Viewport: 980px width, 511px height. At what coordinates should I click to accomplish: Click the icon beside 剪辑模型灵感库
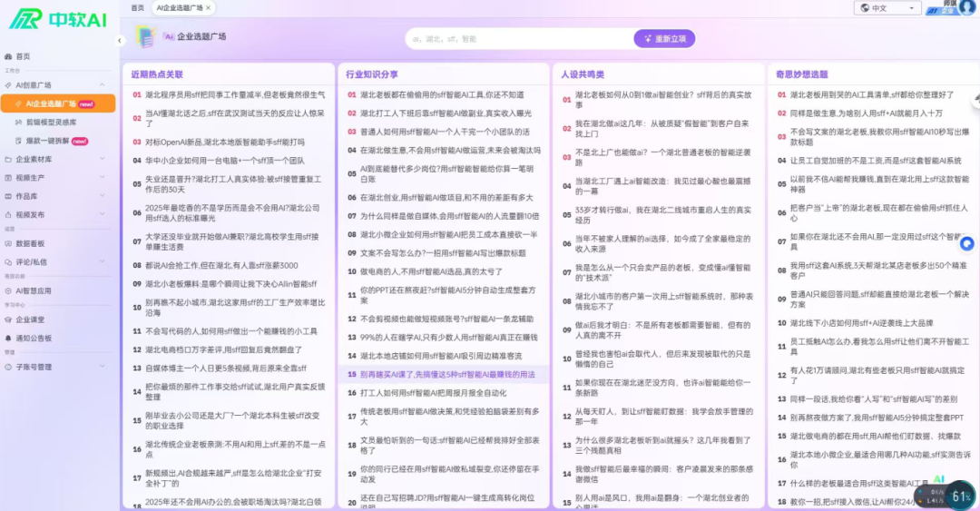(x=19, y=123)
